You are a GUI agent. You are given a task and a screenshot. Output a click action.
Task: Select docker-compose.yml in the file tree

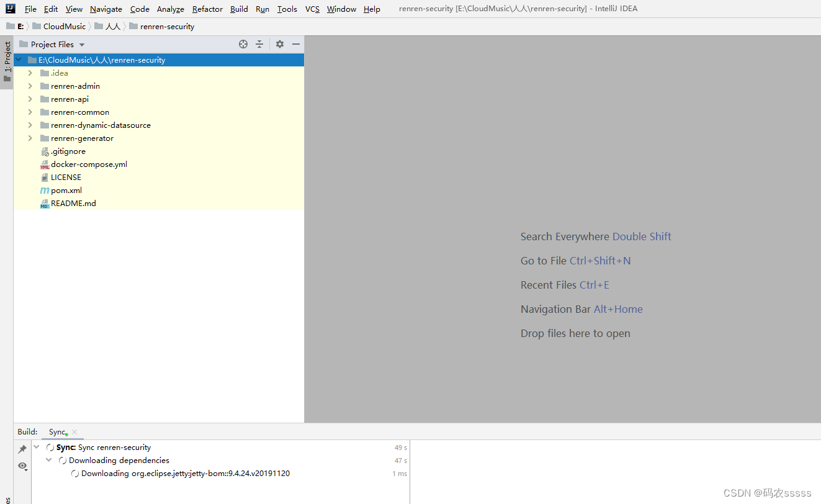pos(159,164)
